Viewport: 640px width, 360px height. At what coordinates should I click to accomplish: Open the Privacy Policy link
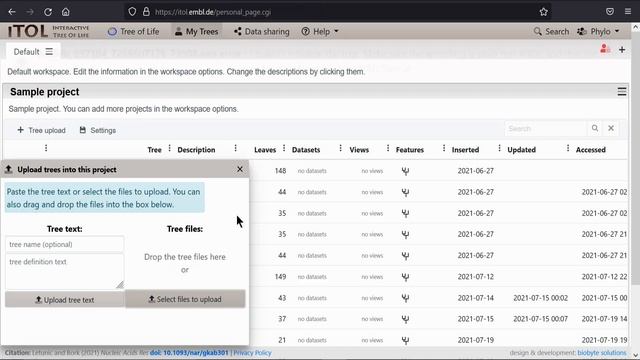point(252,353)
